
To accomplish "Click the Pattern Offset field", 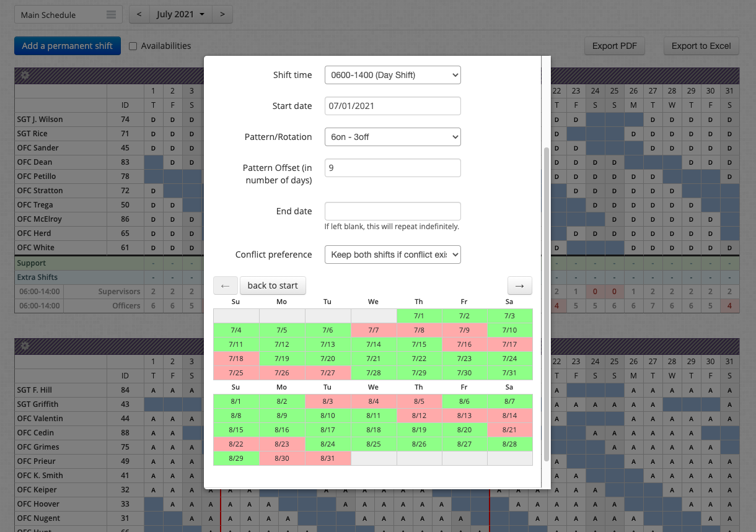I will [392, 168].
